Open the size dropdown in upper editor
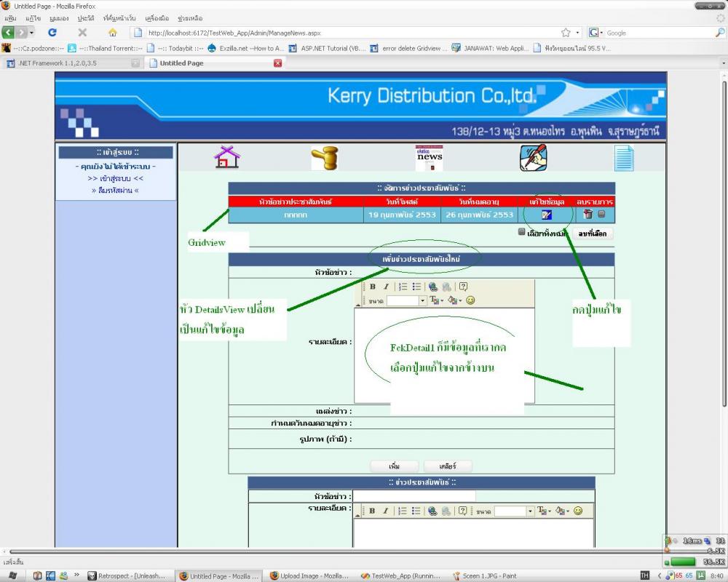728x582 pixels. 422,300
